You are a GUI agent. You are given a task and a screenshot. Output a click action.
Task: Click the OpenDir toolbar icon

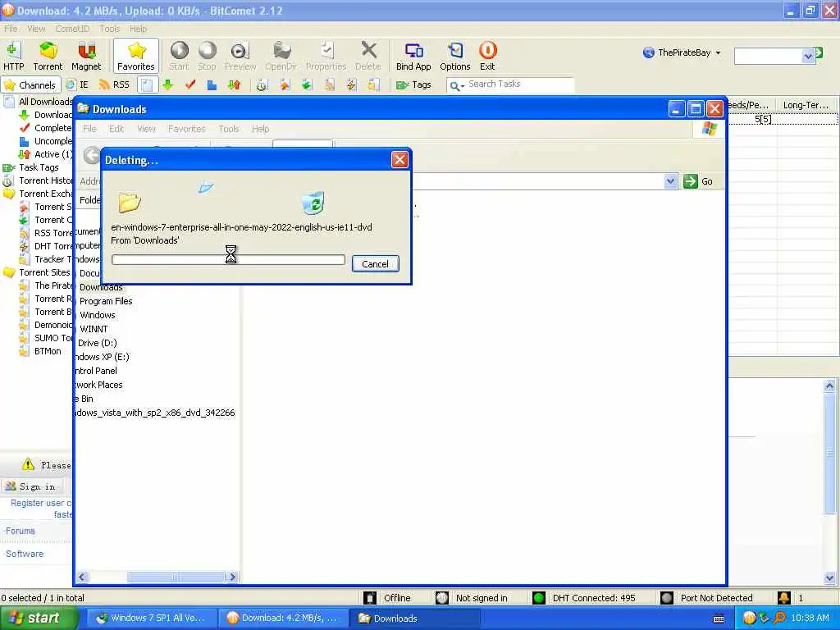coord(281,56)
